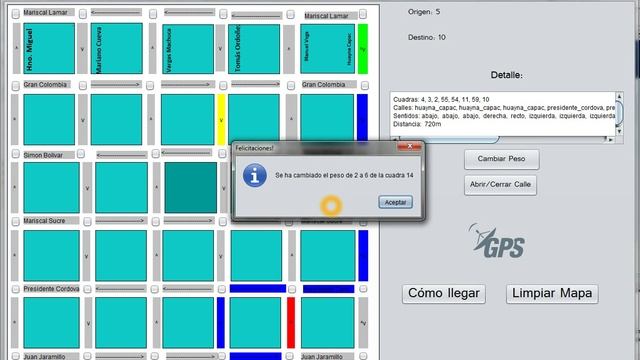Click the Distancia: 720m line

pyautogui.click(x=417, y=124)
